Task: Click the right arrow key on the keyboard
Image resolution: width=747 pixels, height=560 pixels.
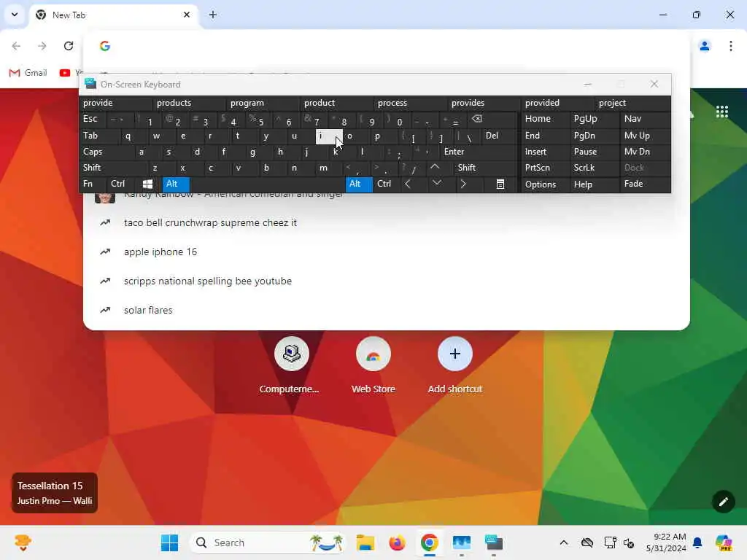Action: pyautogui.click(x=462, y=184)
